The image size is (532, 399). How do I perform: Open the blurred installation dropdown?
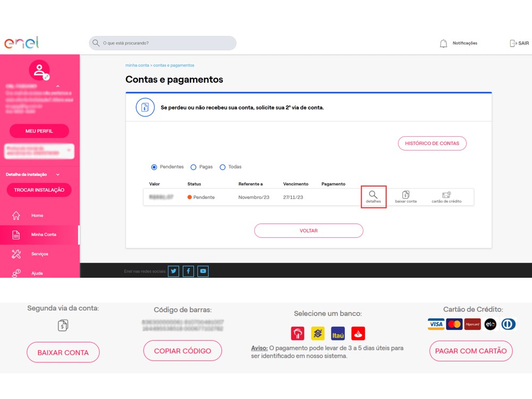(x=39, y=151)
